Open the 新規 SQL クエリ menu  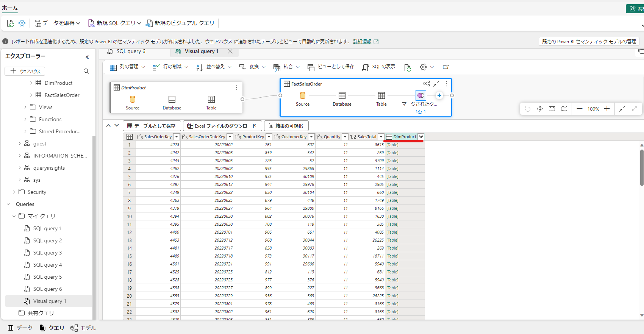(115, 23)
